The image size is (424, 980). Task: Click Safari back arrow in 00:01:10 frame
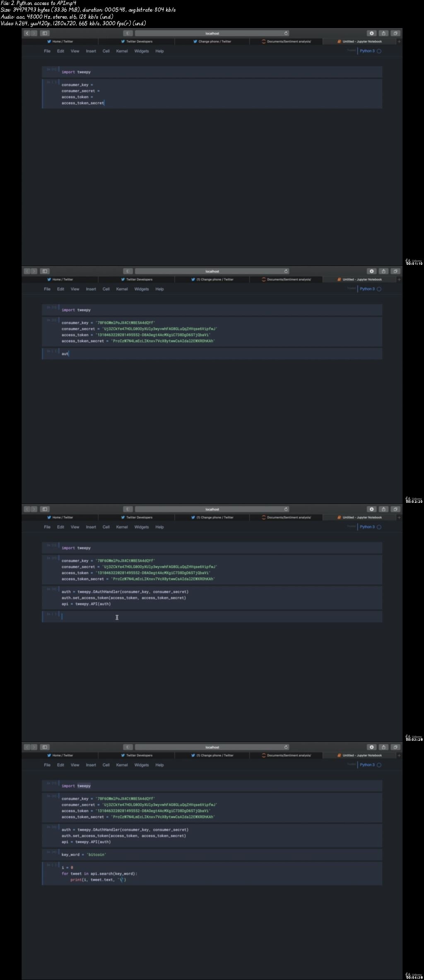[x=27, y=33]
